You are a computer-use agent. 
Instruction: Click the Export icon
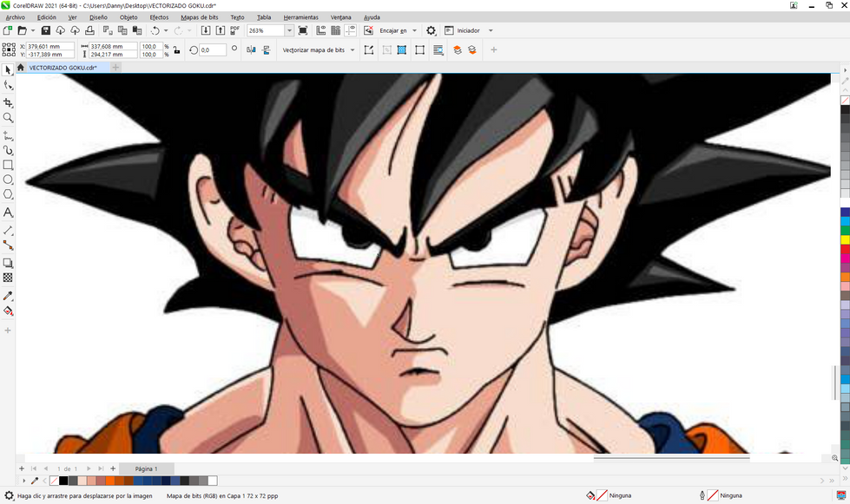220,31
